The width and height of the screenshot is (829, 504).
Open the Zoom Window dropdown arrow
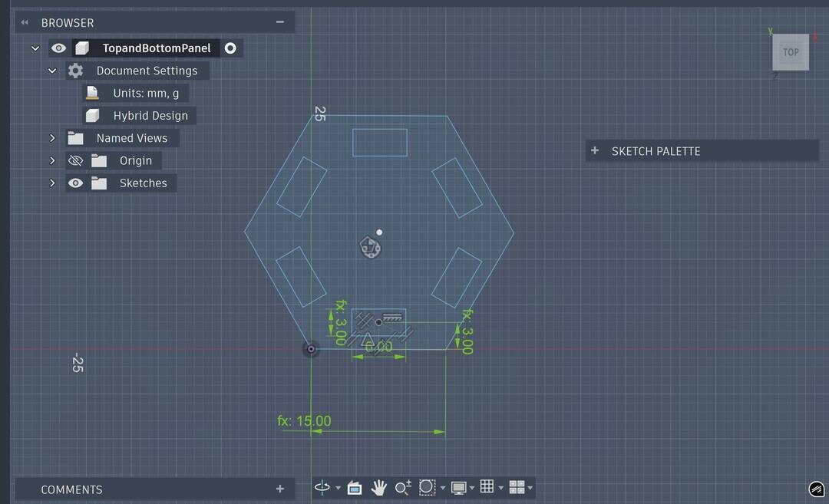[443, 488]
